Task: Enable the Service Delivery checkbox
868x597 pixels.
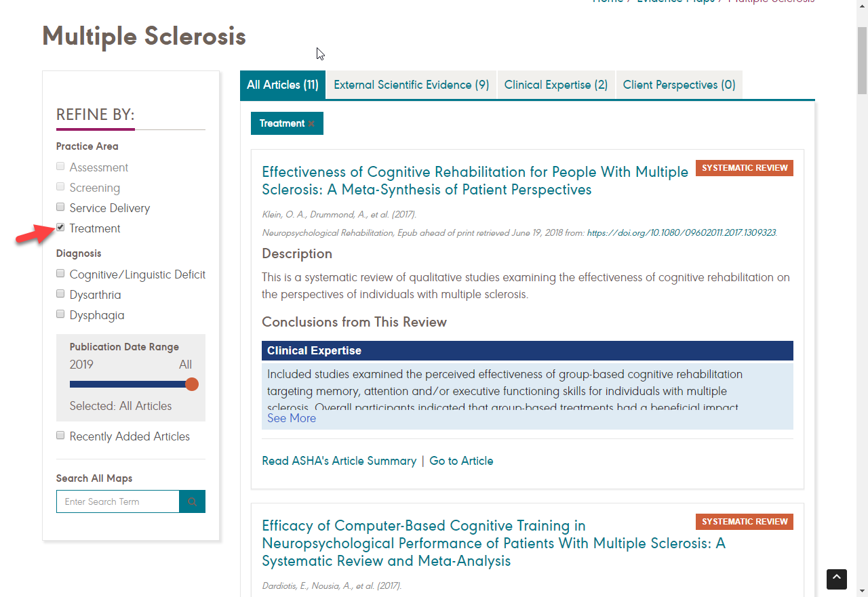Action: coord(60,207)
